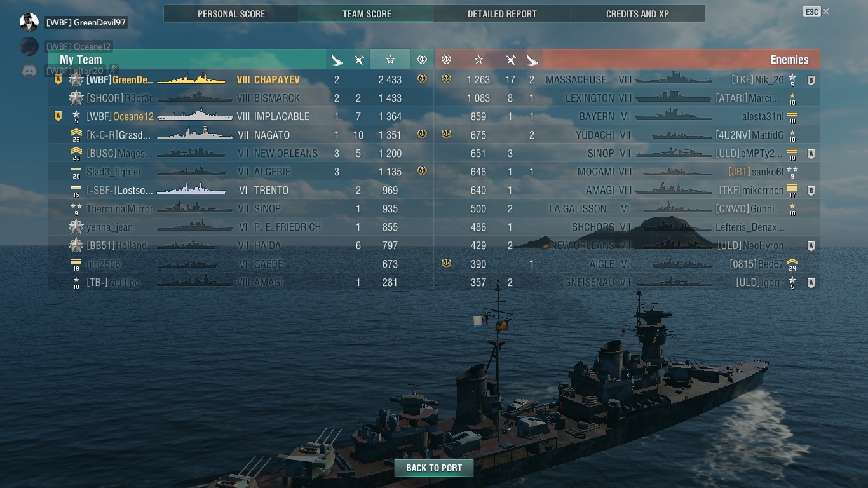This screenshot has height=488, width=868.
Task: Switch to the Detailed Report tab
Action: (x=502, y=14)
